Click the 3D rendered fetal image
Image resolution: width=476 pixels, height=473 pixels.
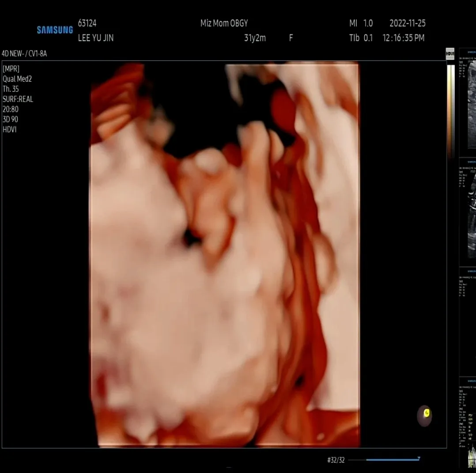(x=225, y=255)
